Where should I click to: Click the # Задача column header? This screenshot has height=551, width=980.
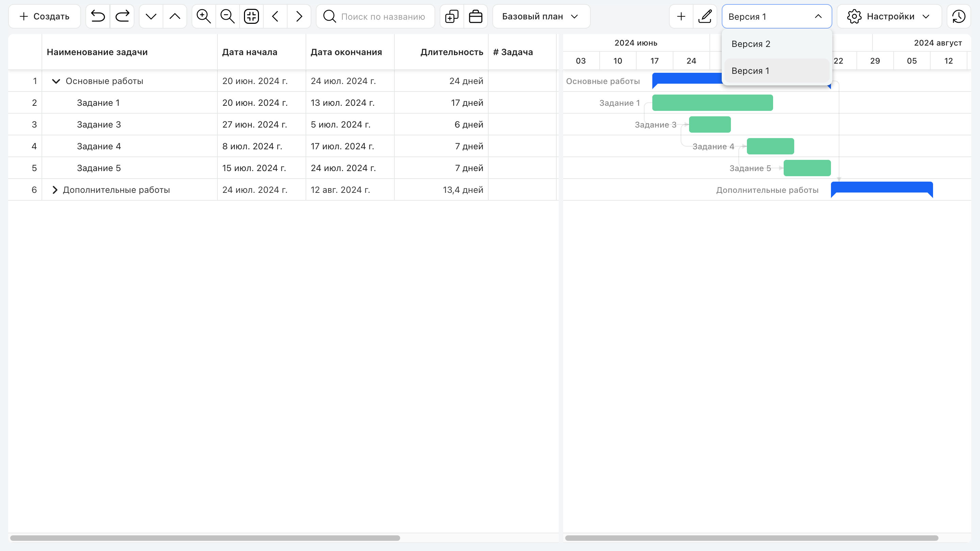(x=522, y=52)
